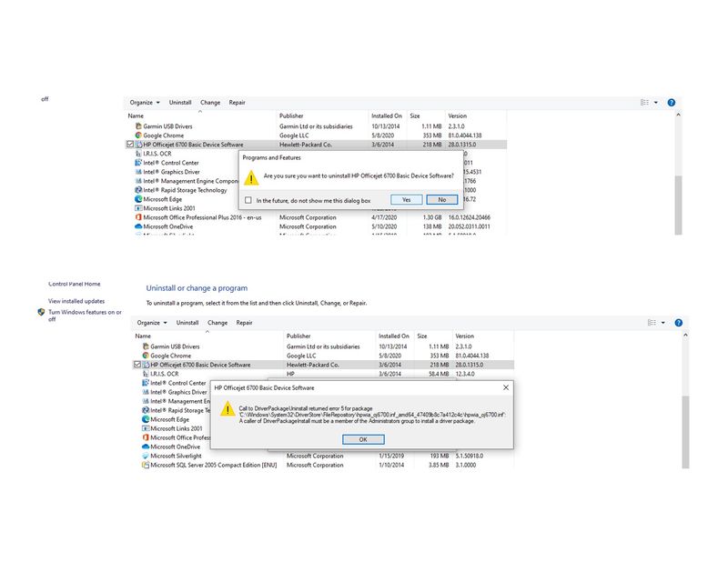Screen dimensions: 728x562
Task: Click Microsoft OneDrive icon behind the confirmation dialog
Action: pyautogui.click(x=138, y=226)
